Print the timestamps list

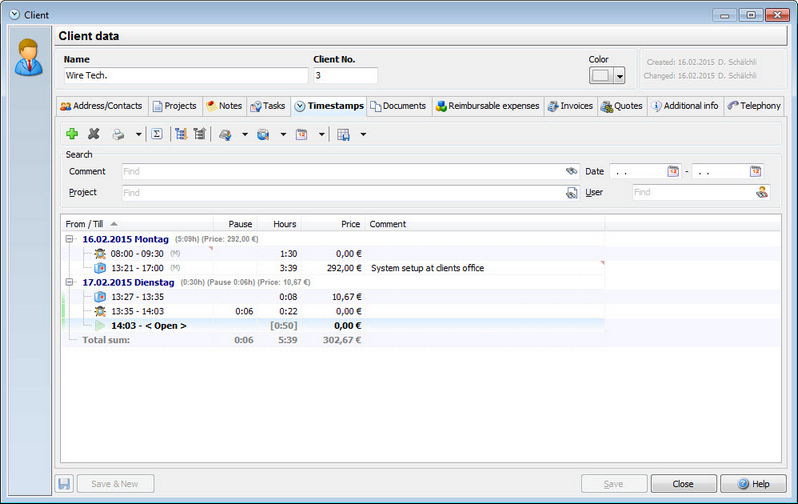tap(118, 134)
